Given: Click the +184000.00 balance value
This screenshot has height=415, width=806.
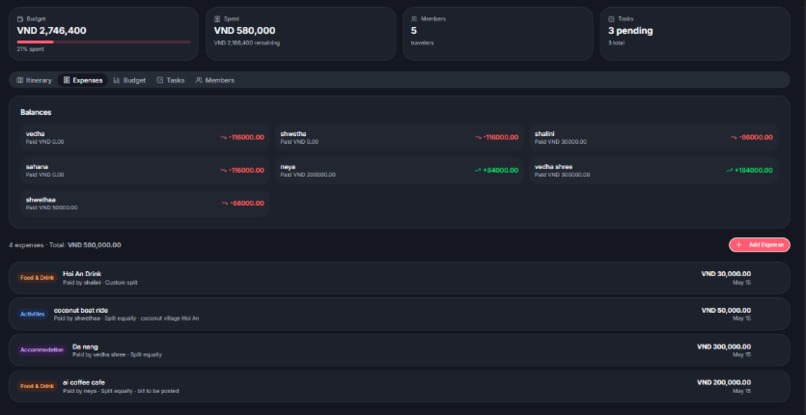Looking at the screenshot, I should 753,170.
